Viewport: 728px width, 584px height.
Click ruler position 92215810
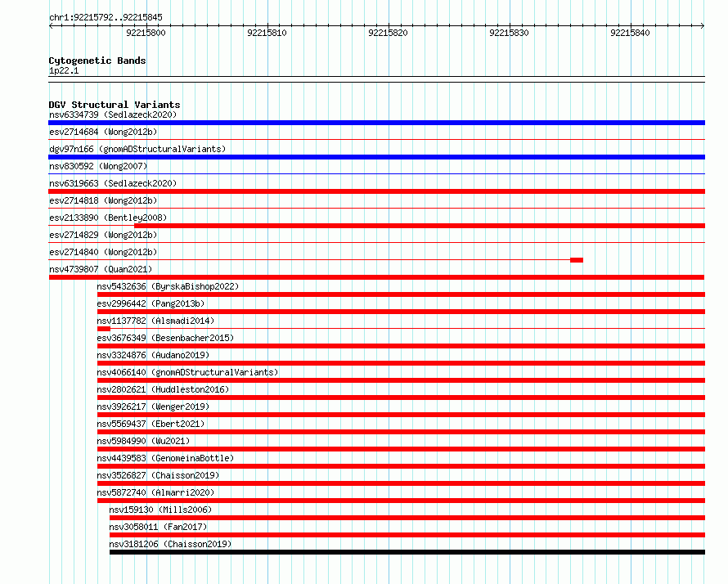click(267, 33)
